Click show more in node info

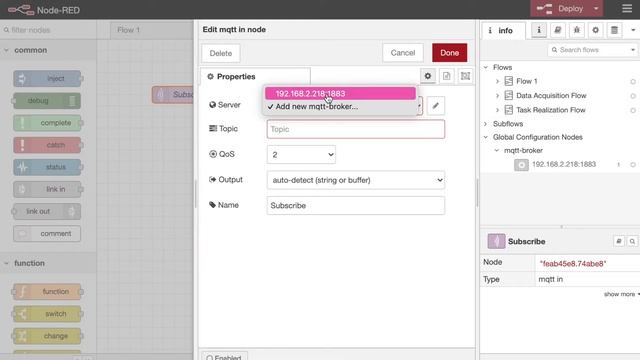coord(622,294)
